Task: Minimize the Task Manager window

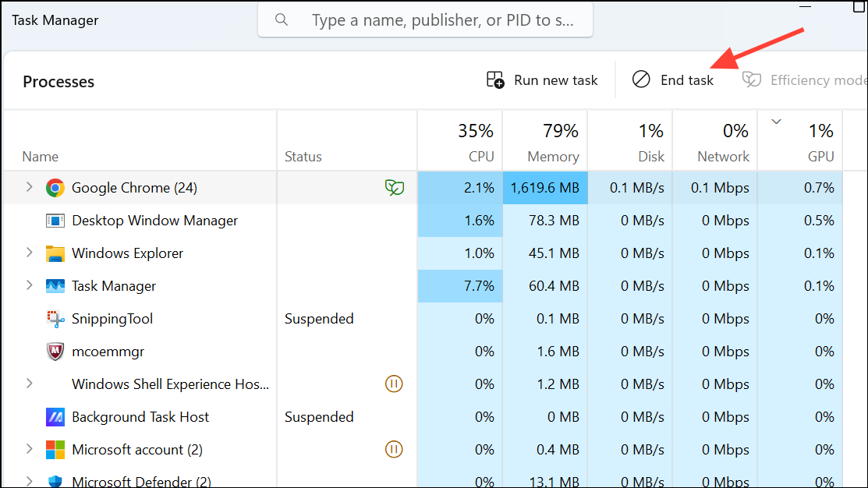Action: click(806, 7)
